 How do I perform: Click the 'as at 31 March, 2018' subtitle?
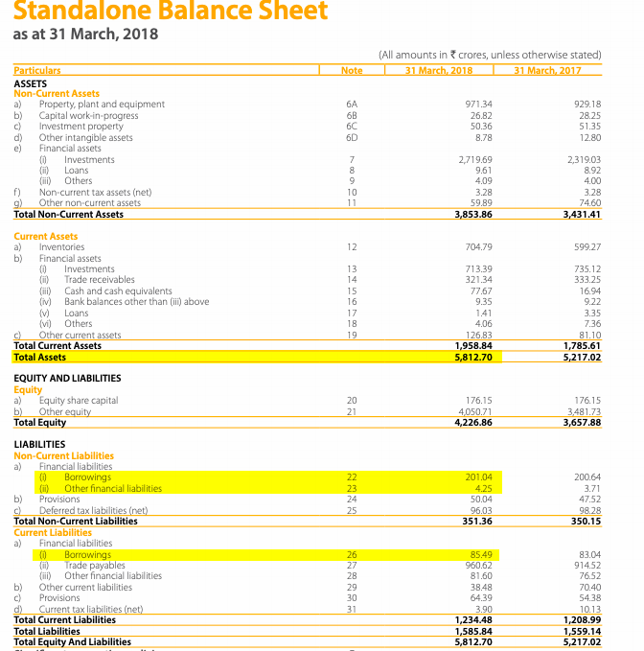pyautogui.click(x=85, y=35)
